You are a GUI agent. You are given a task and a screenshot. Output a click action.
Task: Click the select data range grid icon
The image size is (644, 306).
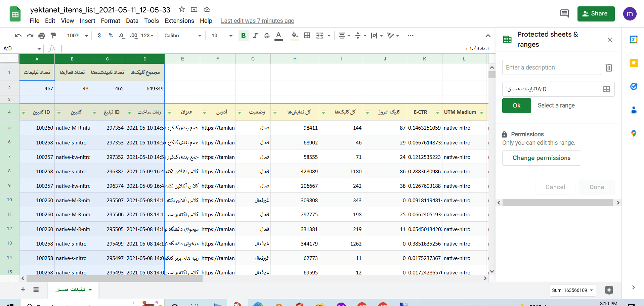(x=606, y=89)
